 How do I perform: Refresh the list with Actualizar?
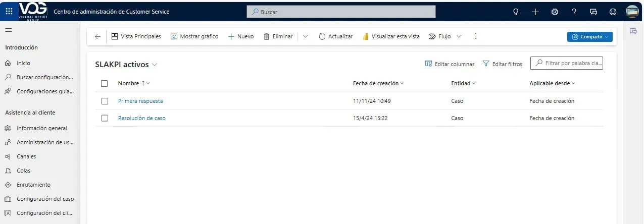pyautogui.click(x=335, y=36)
